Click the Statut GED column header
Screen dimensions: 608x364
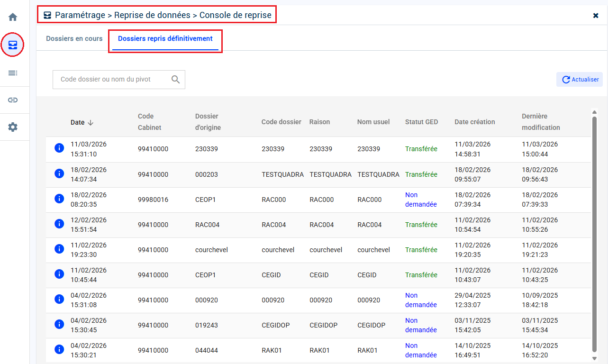coord(422,122)
